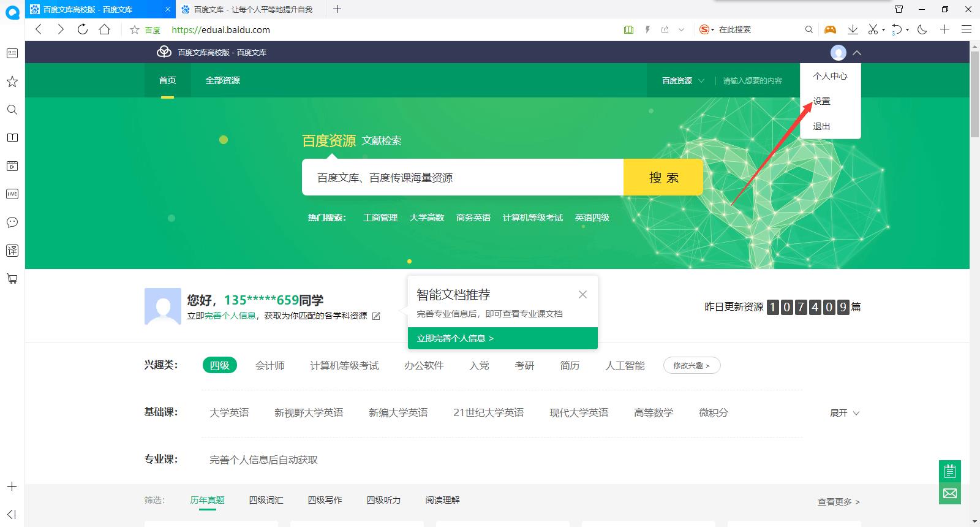Click the browser back arrow
The height and width of the screenshot is (527, 980).
[39, 29]
